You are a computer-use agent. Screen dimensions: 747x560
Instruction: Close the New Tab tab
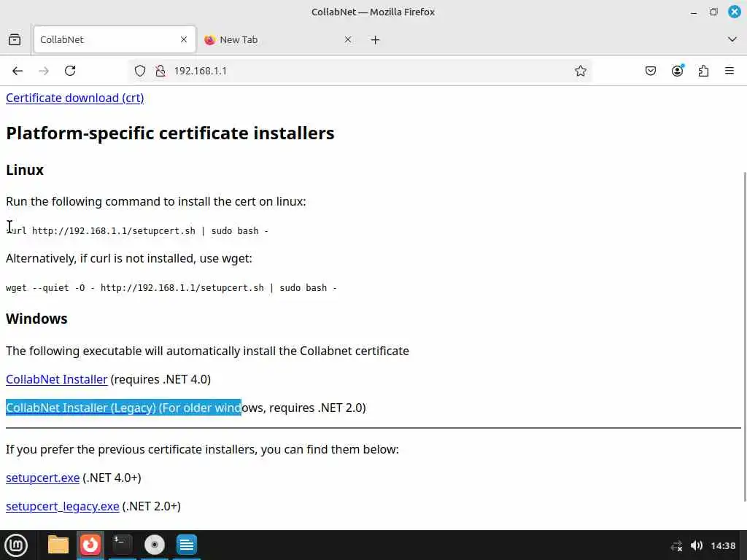point(348,39)
